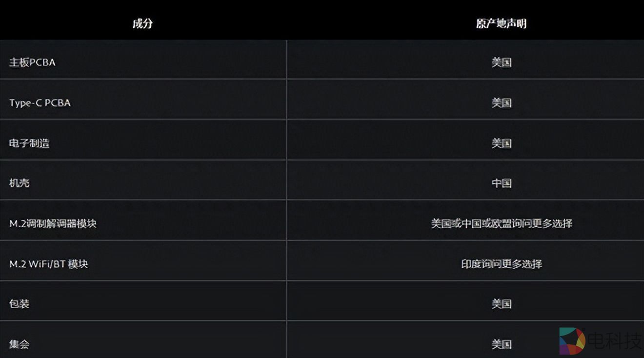Select the Type-C PCBA row label
Image resolution: width=644 pixels, height=358 pixels.
click(40, 103)
